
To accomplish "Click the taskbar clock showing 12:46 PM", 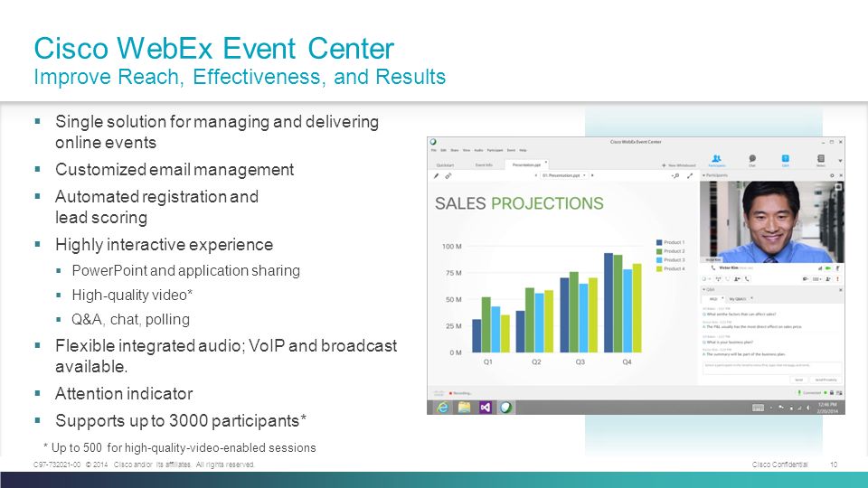I will [827, 408].
